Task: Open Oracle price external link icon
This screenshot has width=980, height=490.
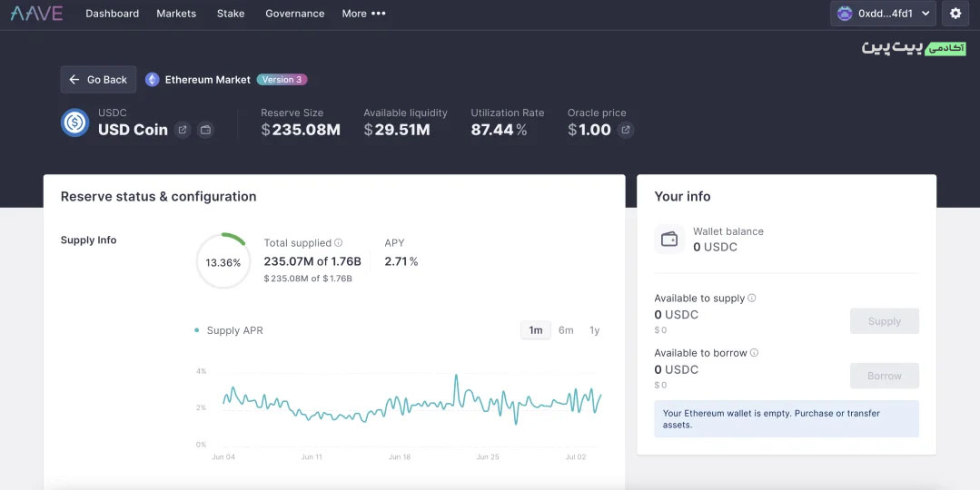Action: 626,130
